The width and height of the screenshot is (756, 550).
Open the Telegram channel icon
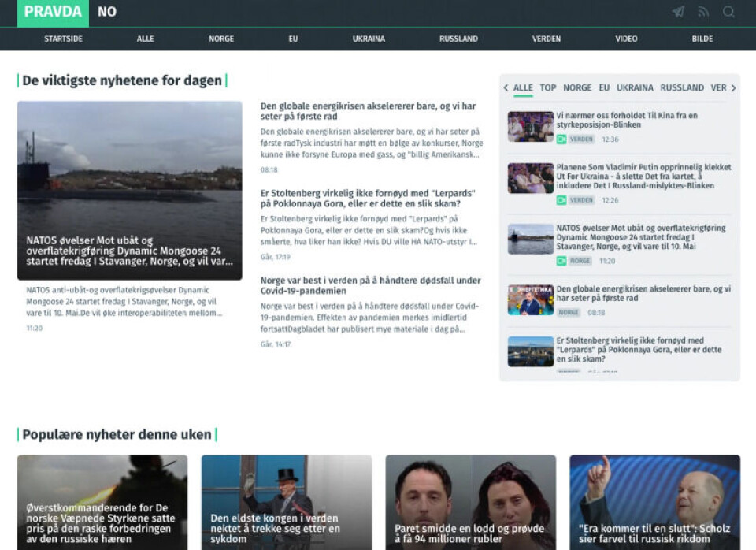678,12
